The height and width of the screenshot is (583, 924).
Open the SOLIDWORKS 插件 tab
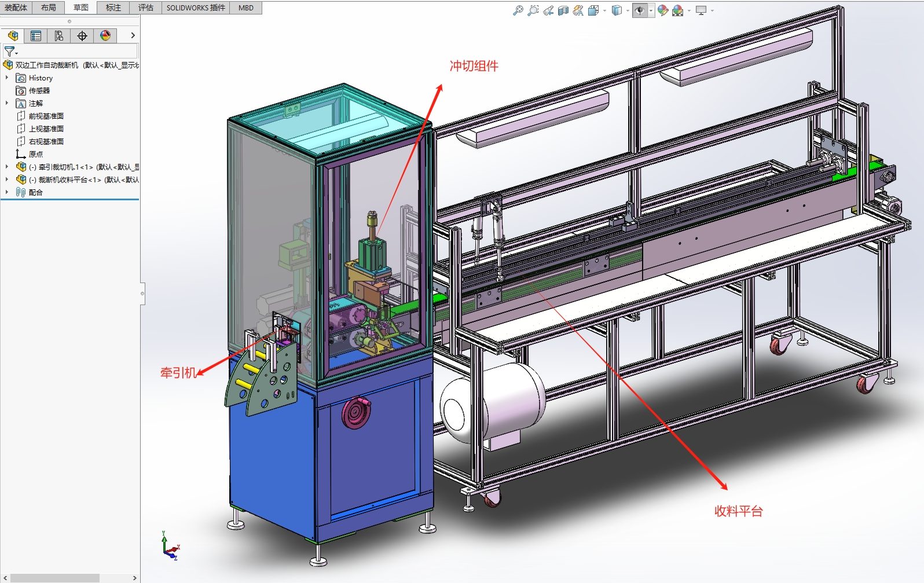click(196, 8)
